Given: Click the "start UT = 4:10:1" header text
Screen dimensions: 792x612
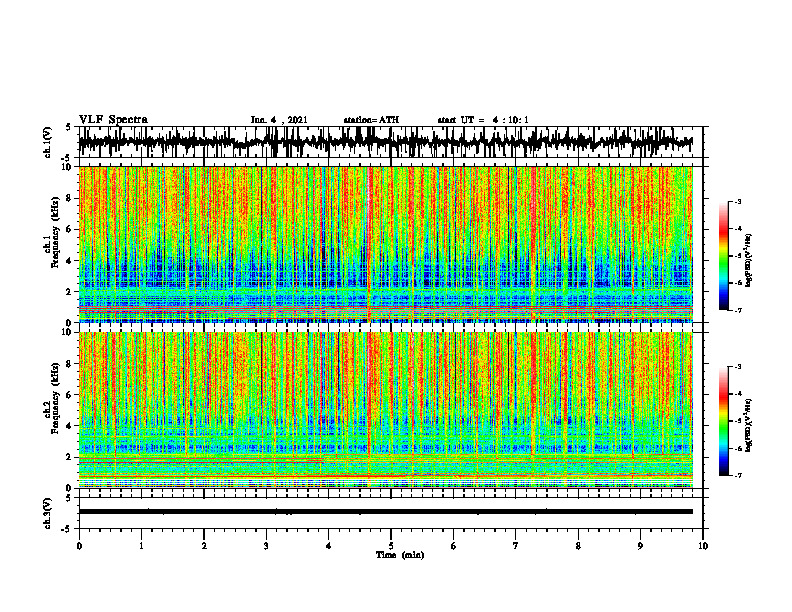Looking at the screenshot, I should [x=483, y=120].
